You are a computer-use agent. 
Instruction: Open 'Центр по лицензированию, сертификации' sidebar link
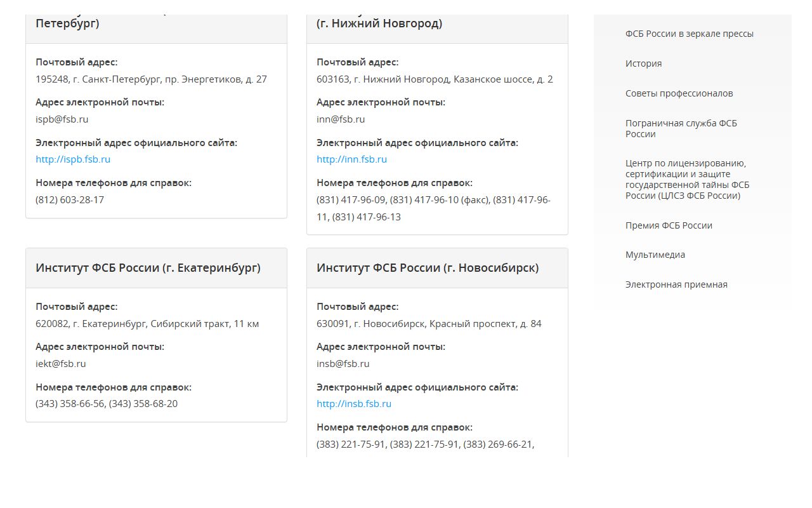pos(688,179)
